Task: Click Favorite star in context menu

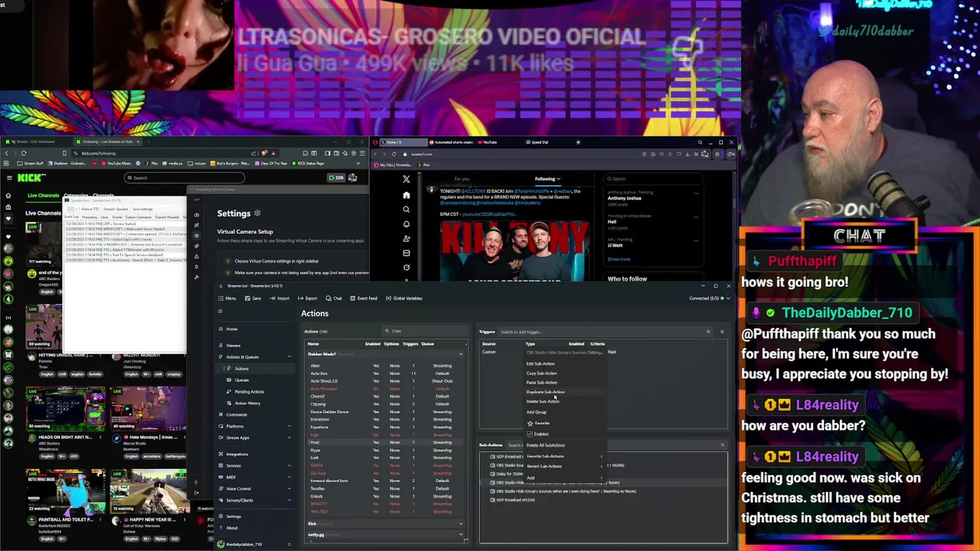Action: click(530, 423)
